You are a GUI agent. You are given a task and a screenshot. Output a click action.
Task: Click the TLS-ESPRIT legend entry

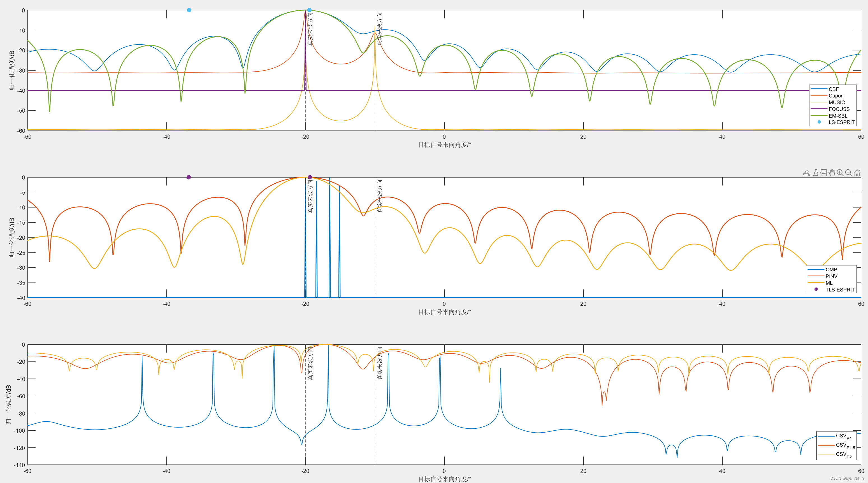point(840,290)
